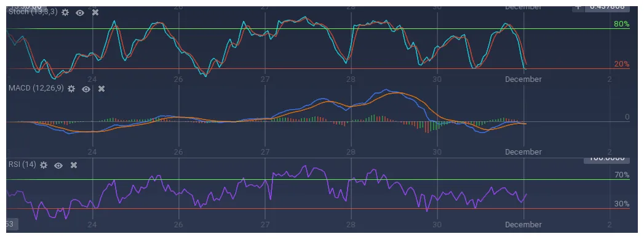Click the MACD (12,26,9) label

(36, 88)
